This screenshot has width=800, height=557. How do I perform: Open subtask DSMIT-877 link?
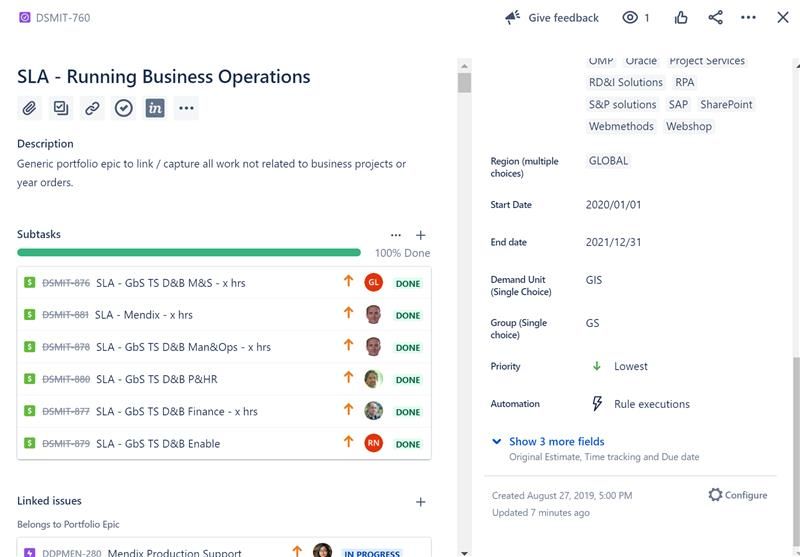point(66,412)
